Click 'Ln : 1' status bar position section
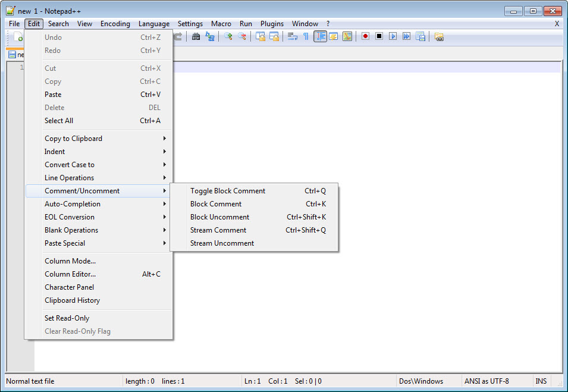Image resolution: width=568 pixels, height=392 pixels. 253,381
